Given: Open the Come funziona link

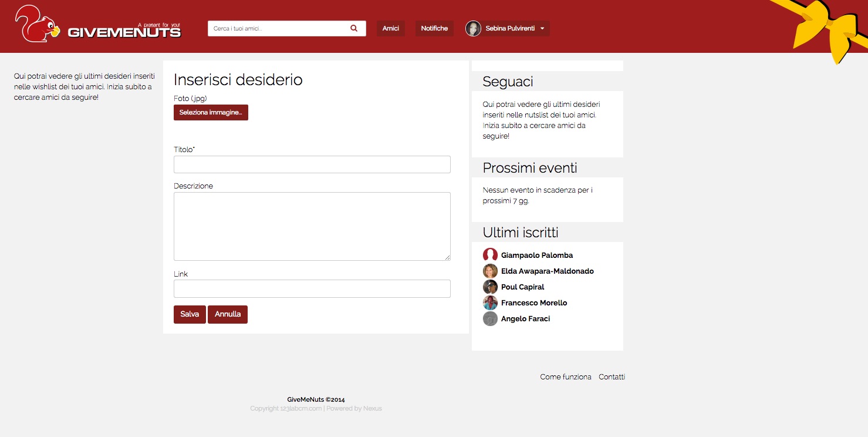Looking at the screenshot, I should pos(565,377).
